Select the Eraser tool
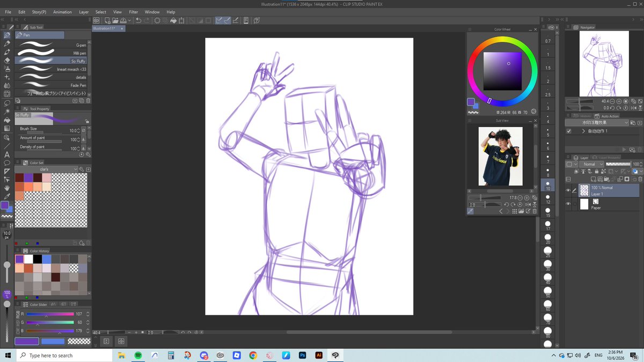 pos(7,61)
